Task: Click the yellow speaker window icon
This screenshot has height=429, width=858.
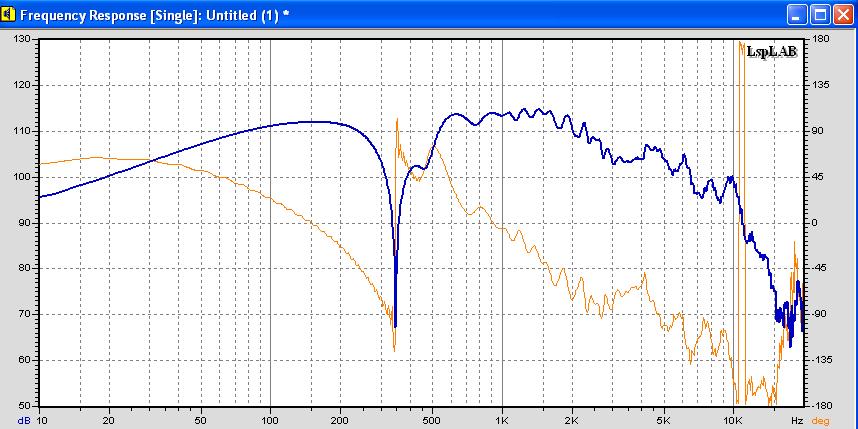Action: tap(9, 14)
